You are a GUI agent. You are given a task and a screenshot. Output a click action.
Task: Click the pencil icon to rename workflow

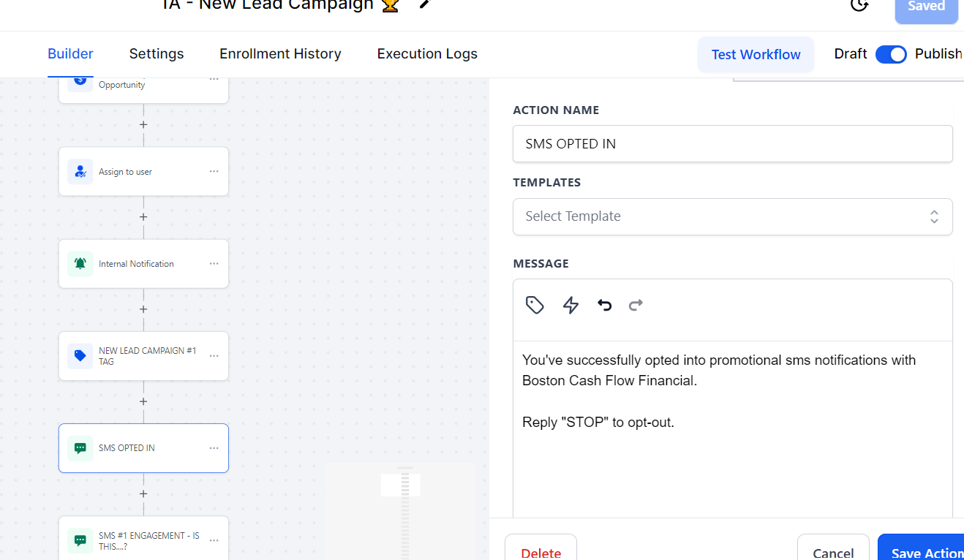pos(424,4)
